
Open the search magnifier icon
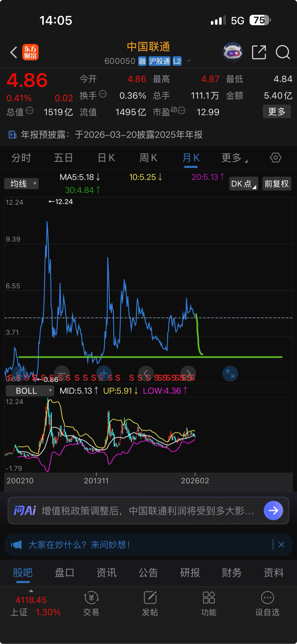pos(283,52)
